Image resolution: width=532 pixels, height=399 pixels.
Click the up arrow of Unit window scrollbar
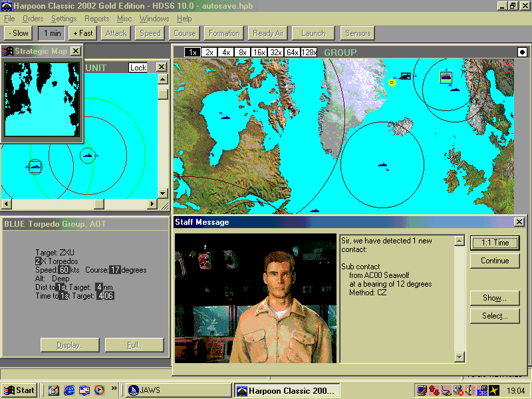tap(163, 79)
